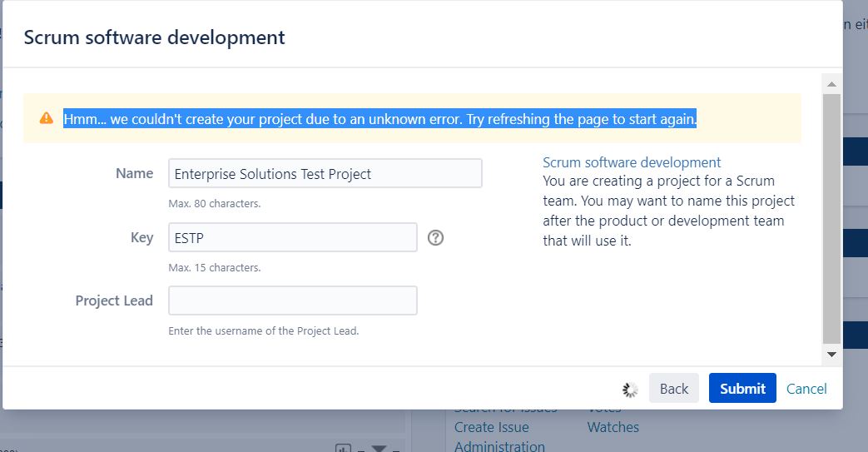The width and height of the screenshot is (868, 452).
Task: Cancel the project creation dialog
Action: pyautogui.click(x=806, y=389)
